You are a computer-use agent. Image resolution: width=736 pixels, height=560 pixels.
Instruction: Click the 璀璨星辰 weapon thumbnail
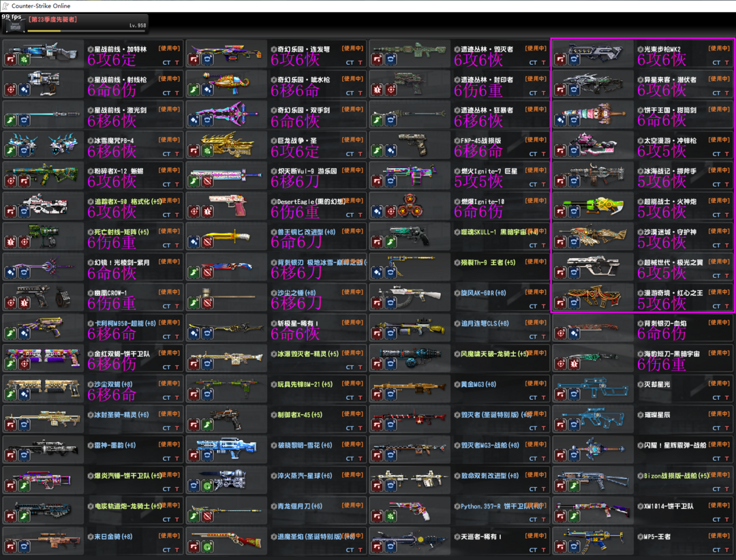pos(594,419)
